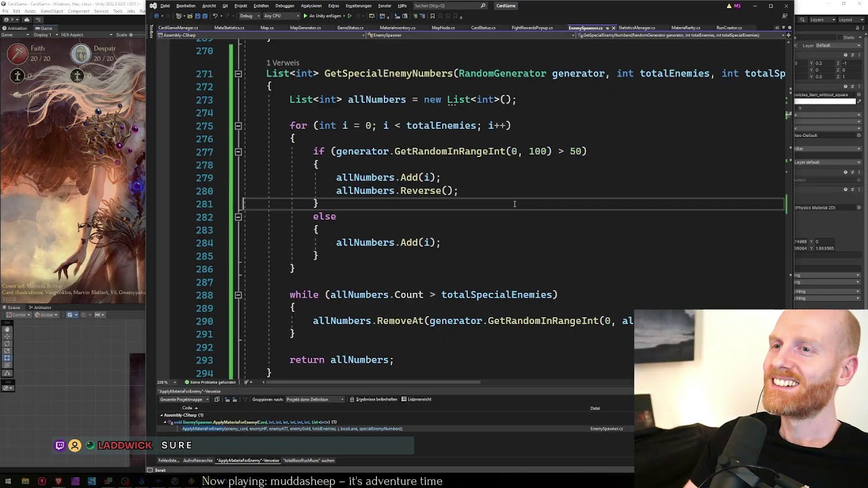Start debugging with An Unity anfügen

(x=328, y=16)
